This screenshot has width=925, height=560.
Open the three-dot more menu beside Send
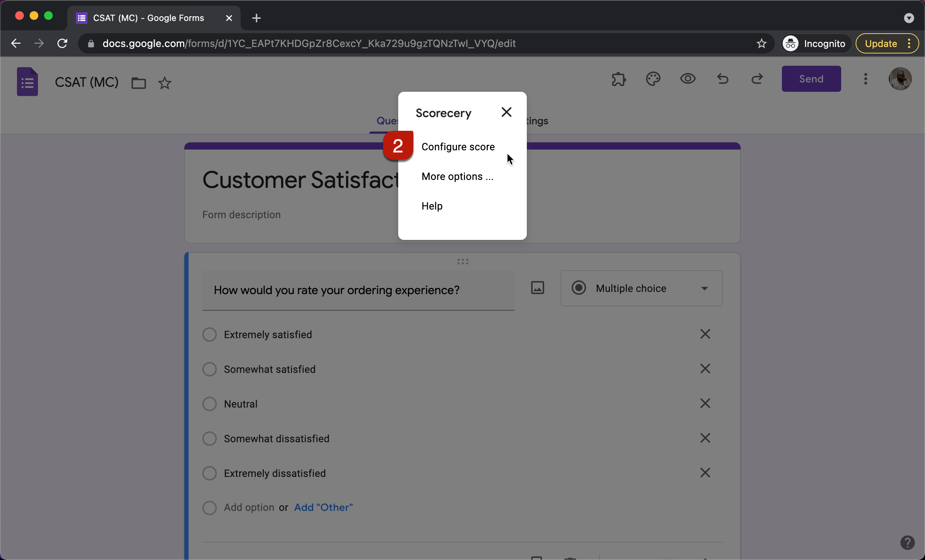click(x=865, y=79)
